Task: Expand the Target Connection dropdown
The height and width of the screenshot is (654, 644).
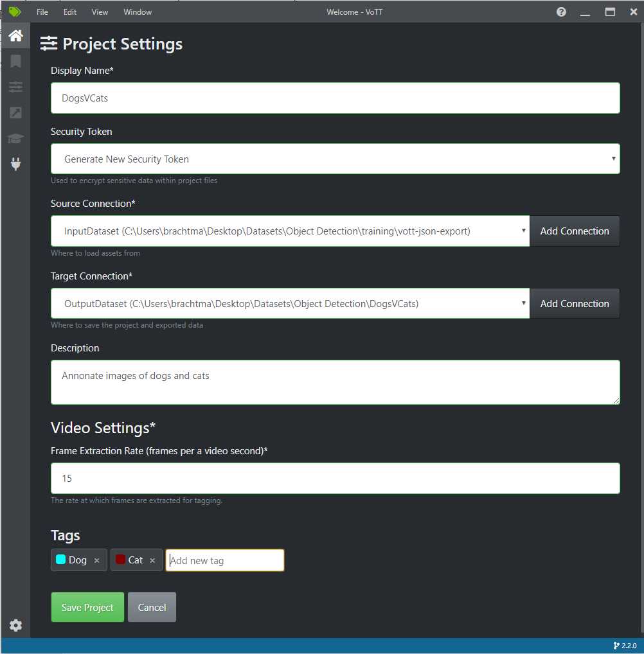Action: pos(290,304)
